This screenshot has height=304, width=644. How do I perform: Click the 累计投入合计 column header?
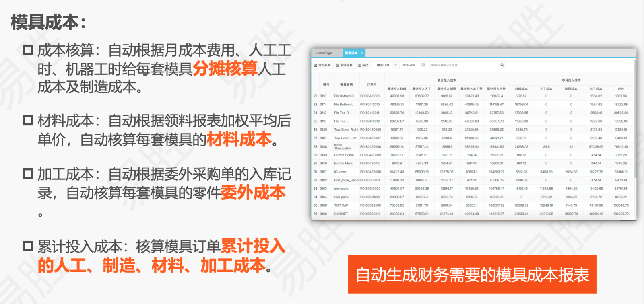coord(497,89)
